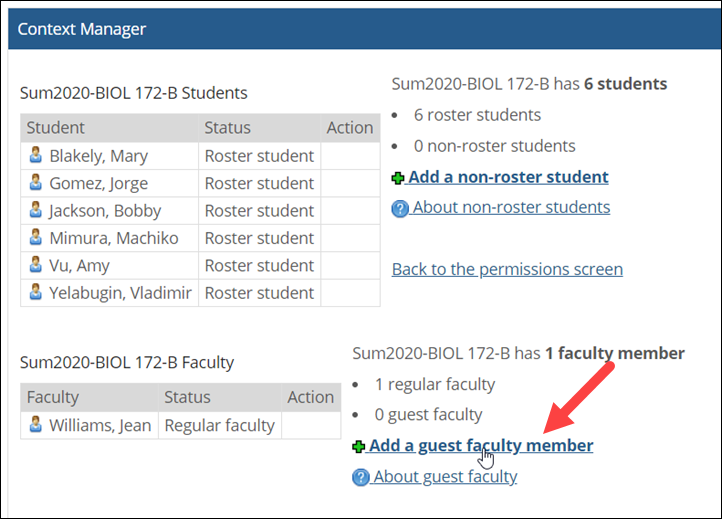Image resolution: width=722 pixels, height=519 pixels.
Task: Add a guest faculty member
Action: click(481, 445)
